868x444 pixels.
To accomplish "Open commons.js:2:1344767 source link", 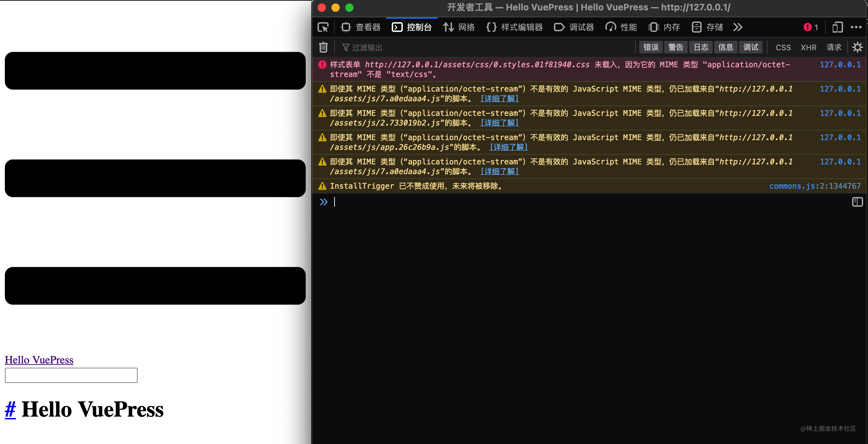I will 815,186.
